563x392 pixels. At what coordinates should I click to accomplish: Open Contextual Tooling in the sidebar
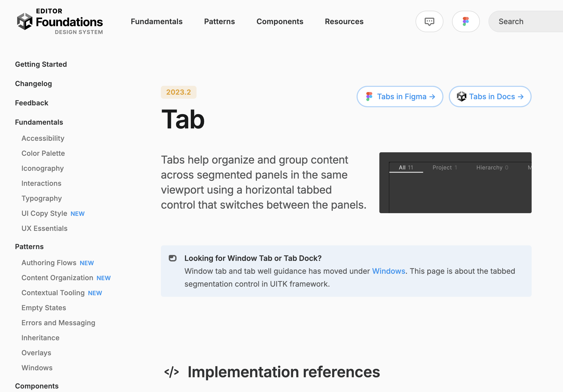[53, 293]
